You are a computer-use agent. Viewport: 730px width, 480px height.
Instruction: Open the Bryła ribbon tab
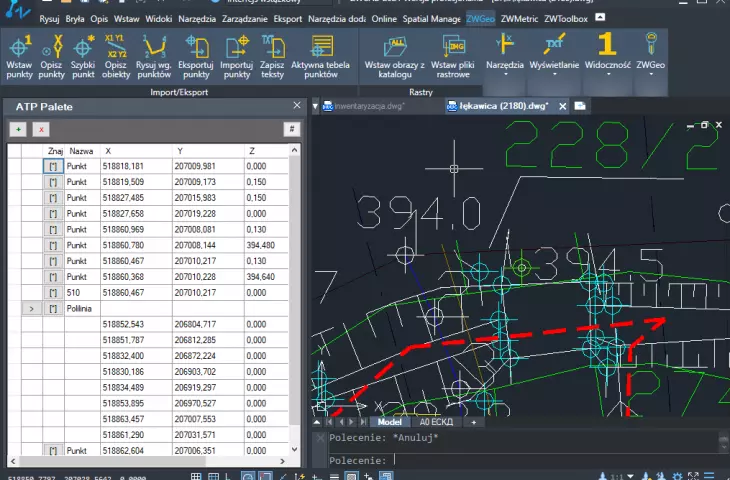pyautogui.click(x=74, y=19)
